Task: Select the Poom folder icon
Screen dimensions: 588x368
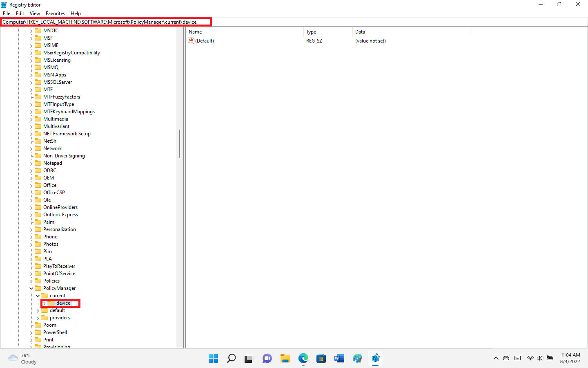Action: tap(38, 325)
